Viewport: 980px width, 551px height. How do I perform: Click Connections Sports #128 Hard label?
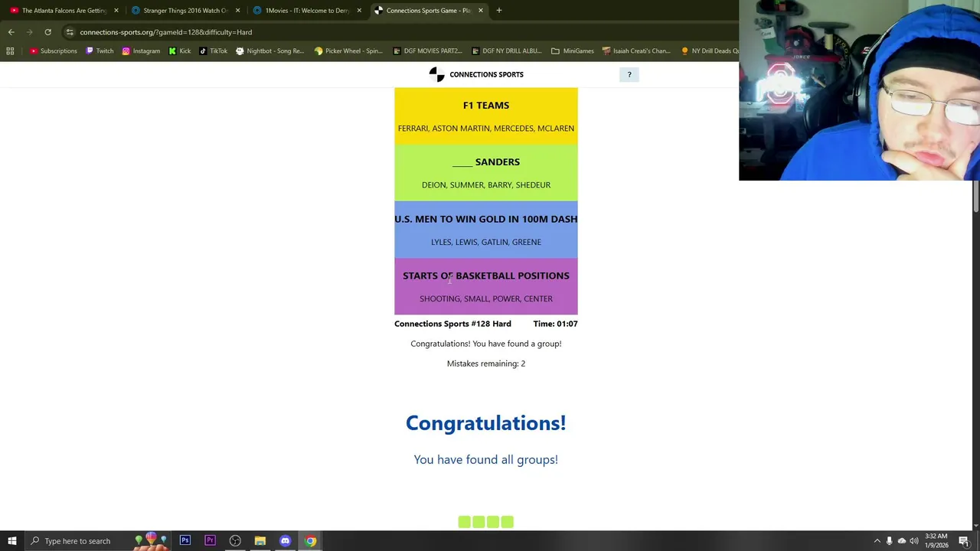[x=452, y=324]
